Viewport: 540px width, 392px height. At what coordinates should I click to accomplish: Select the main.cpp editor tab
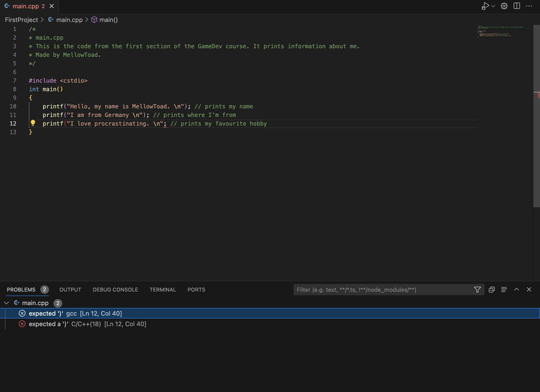tap(29, 6)
